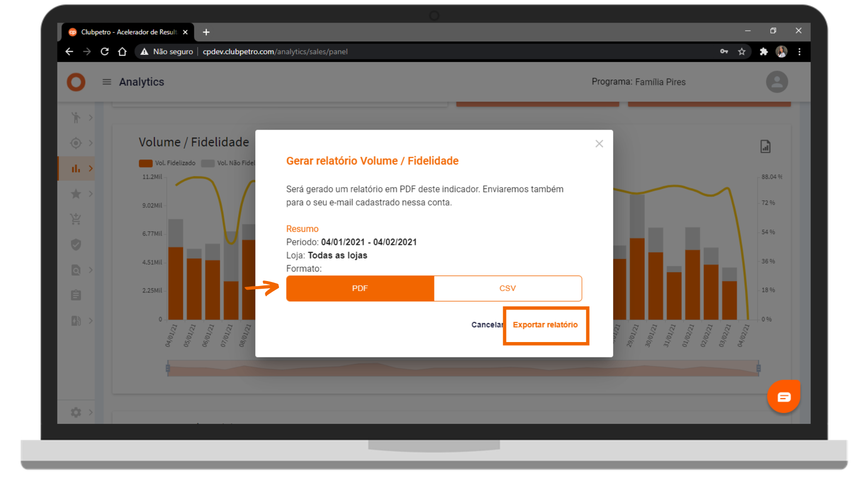Expand the fuel pump sidebar chevron
The image size is (868, 488).
pyautogui.click(x=91, y=321)
